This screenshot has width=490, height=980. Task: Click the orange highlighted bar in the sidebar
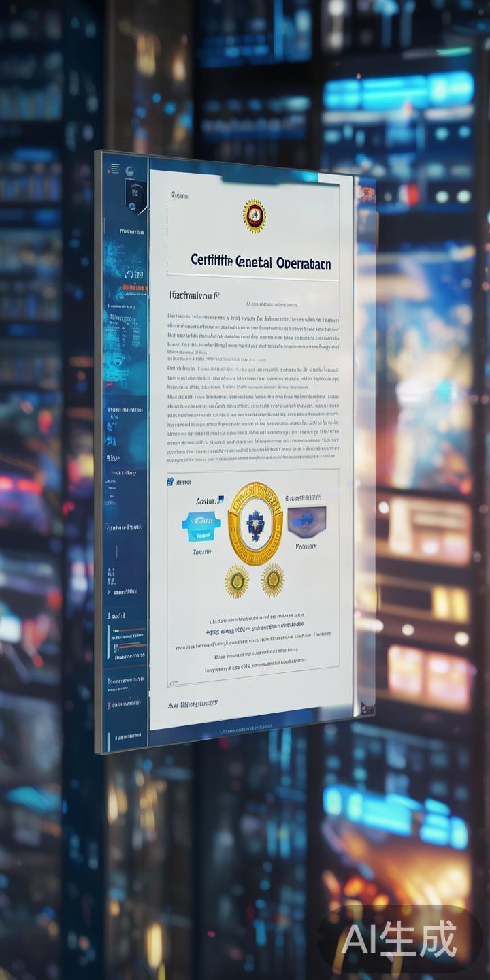pos(134,288)
